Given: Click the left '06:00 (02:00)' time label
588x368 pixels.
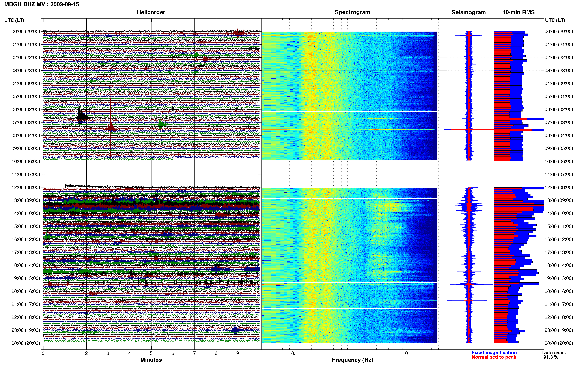Looking at the screenshot, I should pyautogui.click(x=26, y=109).
